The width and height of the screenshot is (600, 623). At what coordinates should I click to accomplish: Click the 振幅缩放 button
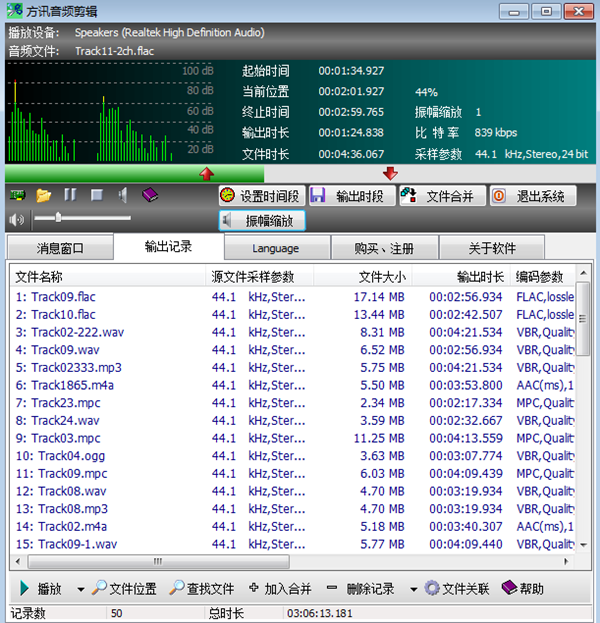click(262, 221)
